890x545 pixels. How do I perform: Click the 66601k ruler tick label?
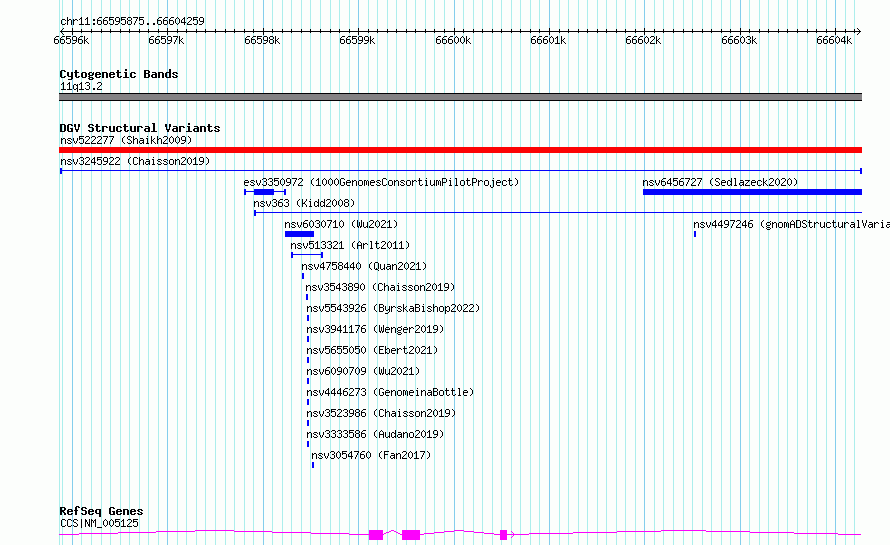pos(548,40)
